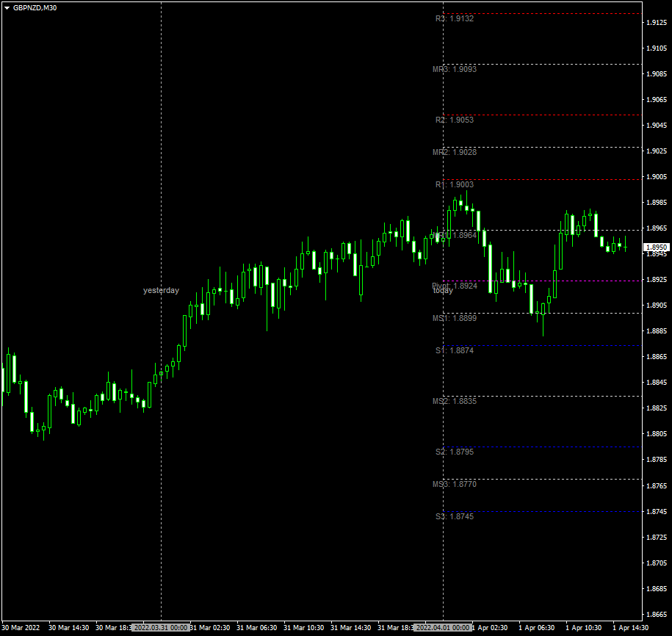Select the 'today' text label
Screen dimensions: 672x636
(x=443, y=291)
